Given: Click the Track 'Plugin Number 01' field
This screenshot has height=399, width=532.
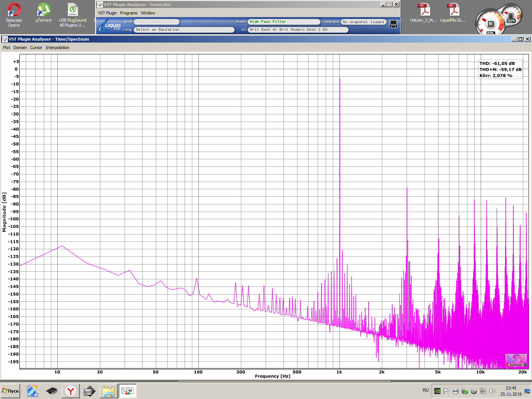Looking at the screenshot, I should pos(156,22).
